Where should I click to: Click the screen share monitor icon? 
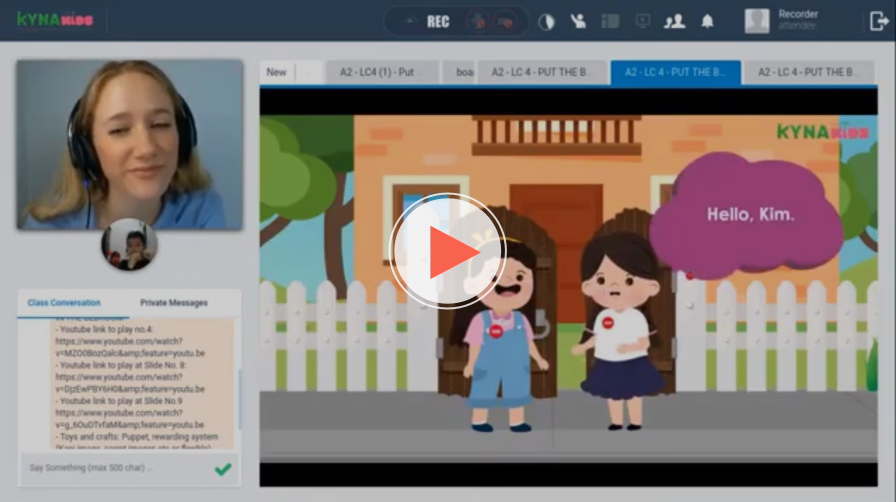642,21
